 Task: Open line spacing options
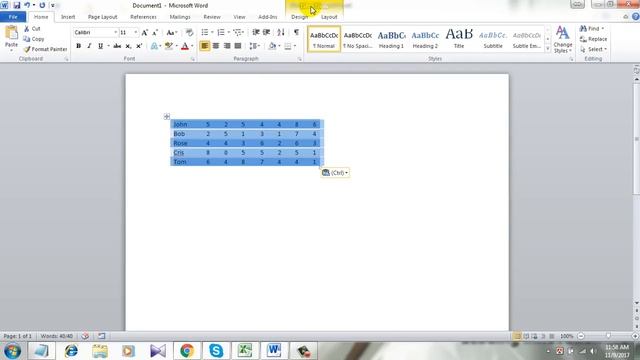tap(255, 46)
